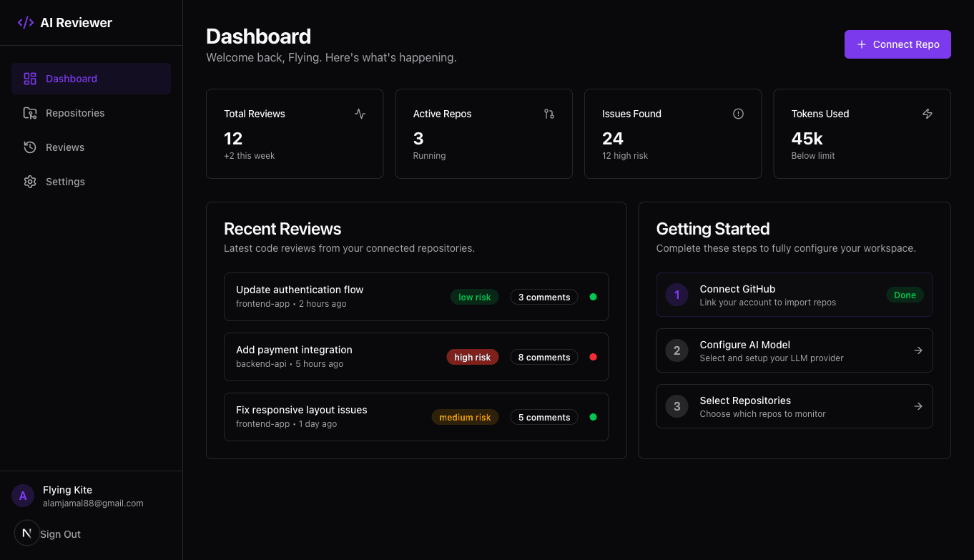The width and height of the screenshot is (974, 560).
Task: Select the Select Repositories step
Action: tap(795, 406)
